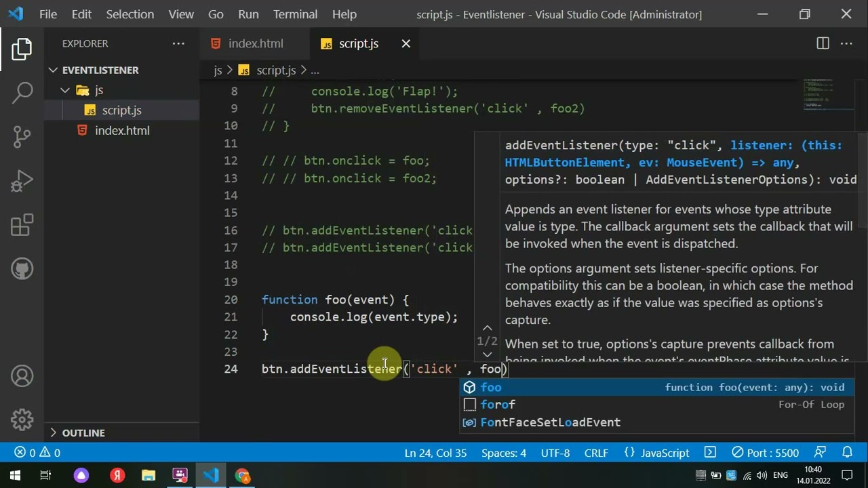Viewport: 868px width, 488px height.
Task: Open the Edit menu
Action: pyautogui.click(x=81, y=14)
